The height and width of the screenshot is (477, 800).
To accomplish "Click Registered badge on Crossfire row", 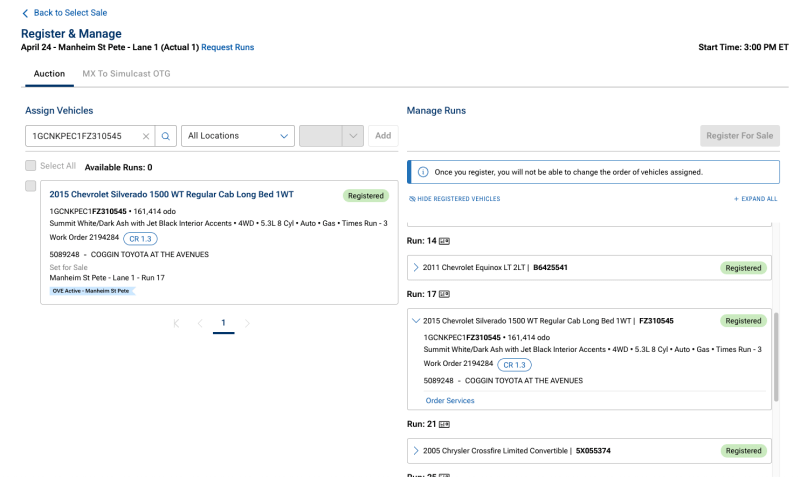I will click(x=743, y=451).
